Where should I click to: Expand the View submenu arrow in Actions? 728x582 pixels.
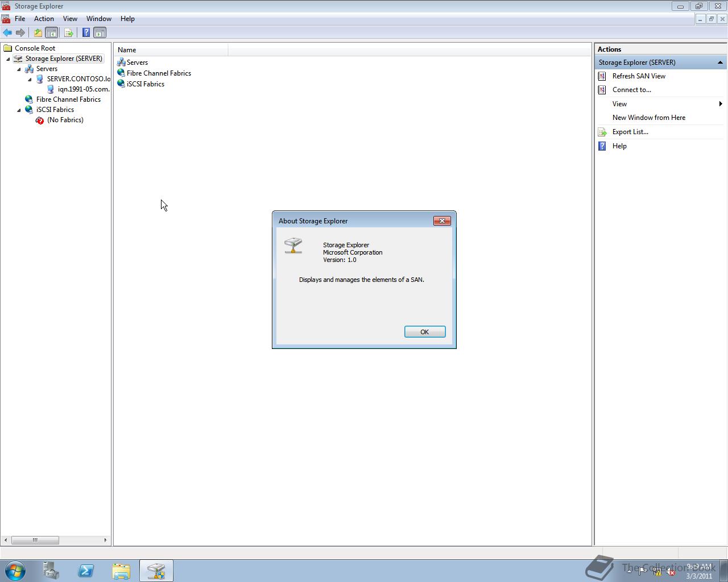(721, 104)
